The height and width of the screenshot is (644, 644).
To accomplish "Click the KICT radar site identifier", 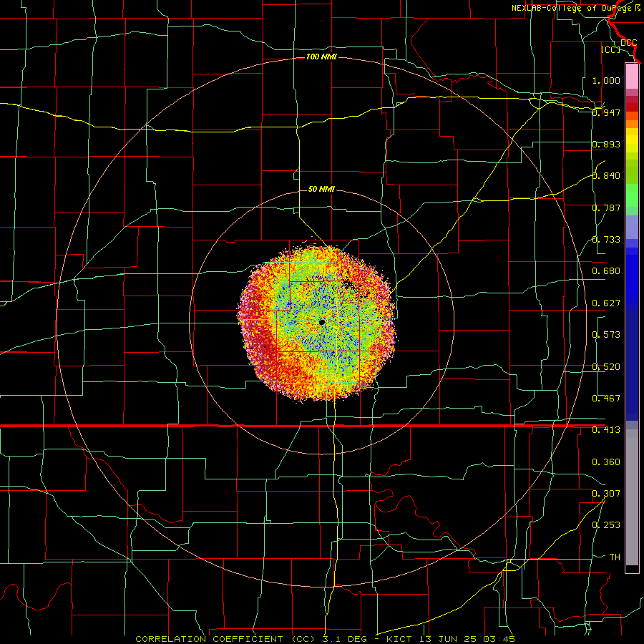I will (399, 639).
